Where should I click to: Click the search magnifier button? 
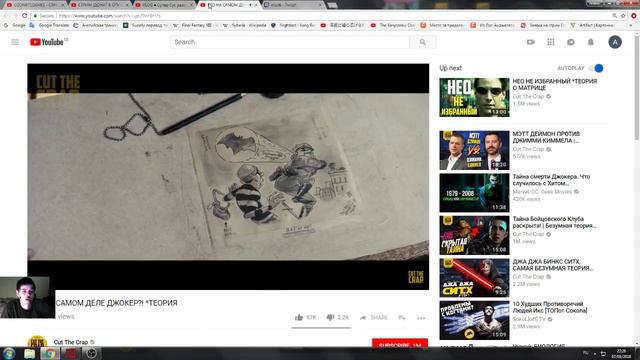click(423, 42)
